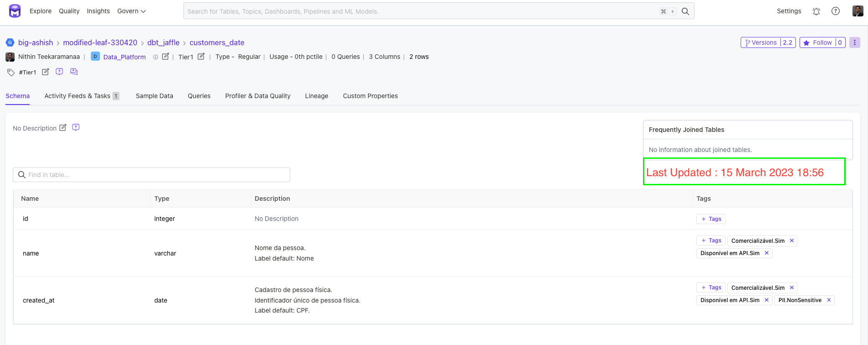
Task: Remove Comercializável.Sim tag from name row
Action: [792, 240]
